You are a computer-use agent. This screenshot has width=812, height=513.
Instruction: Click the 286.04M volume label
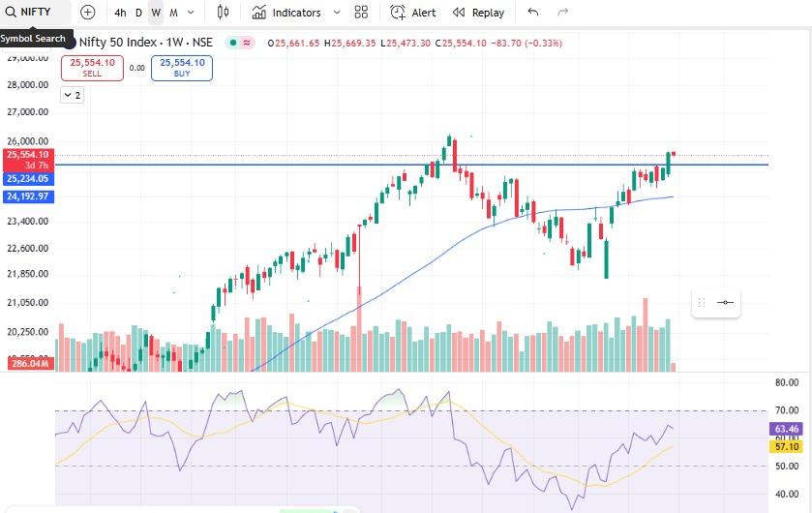[x=30, y=364]
